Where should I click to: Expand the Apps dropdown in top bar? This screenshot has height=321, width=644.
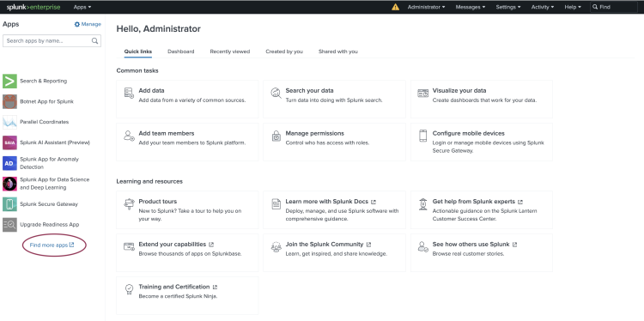click(x=82, y=7)
